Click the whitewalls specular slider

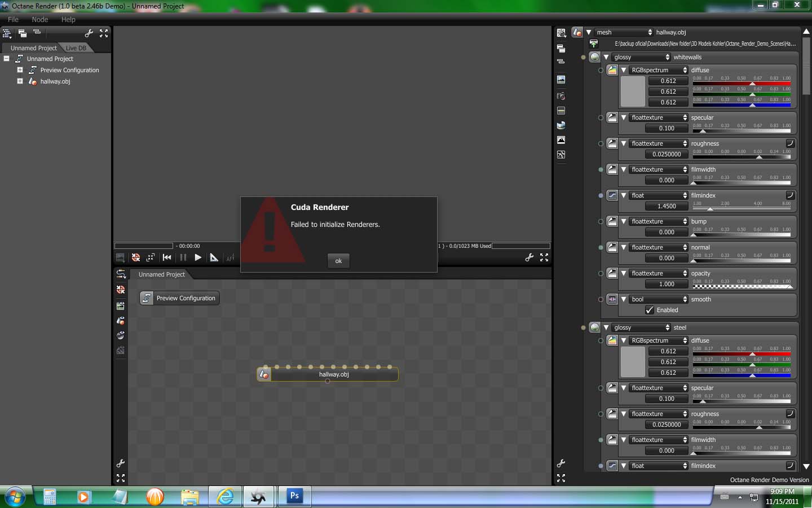[x=742, y=130]
